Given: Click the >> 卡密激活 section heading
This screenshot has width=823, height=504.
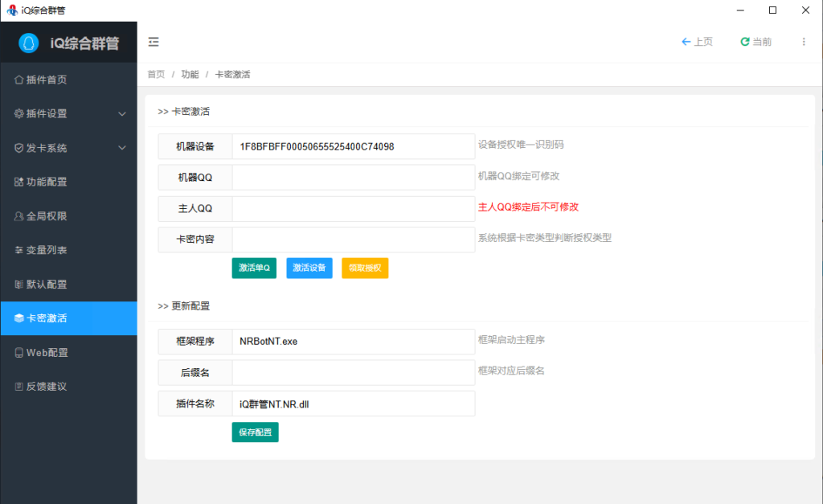Looking at the screenshot, I should point(184,111).
